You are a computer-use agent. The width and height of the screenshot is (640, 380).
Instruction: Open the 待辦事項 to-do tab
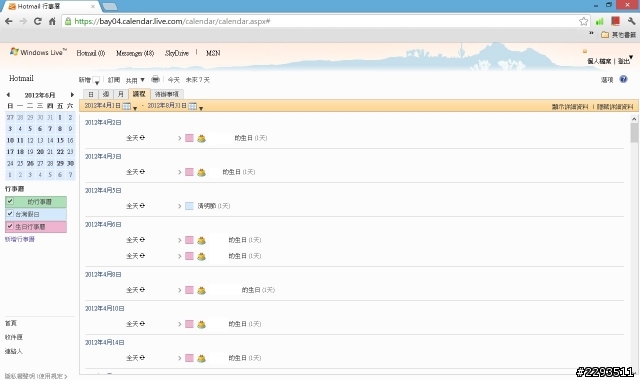(x=167, y=94)
